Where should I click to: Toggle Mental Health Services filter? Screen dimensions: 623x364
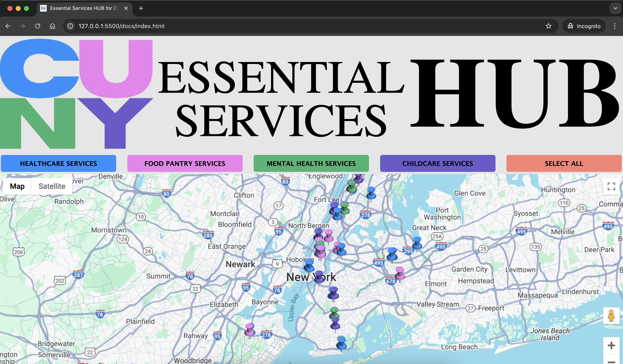click(311, 163)
